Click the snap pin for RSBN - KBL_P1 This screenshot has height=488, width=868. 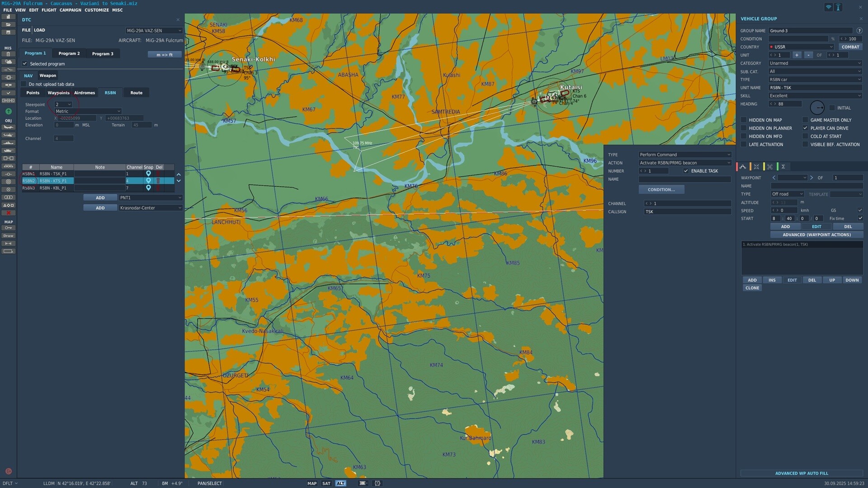(148, 188)
